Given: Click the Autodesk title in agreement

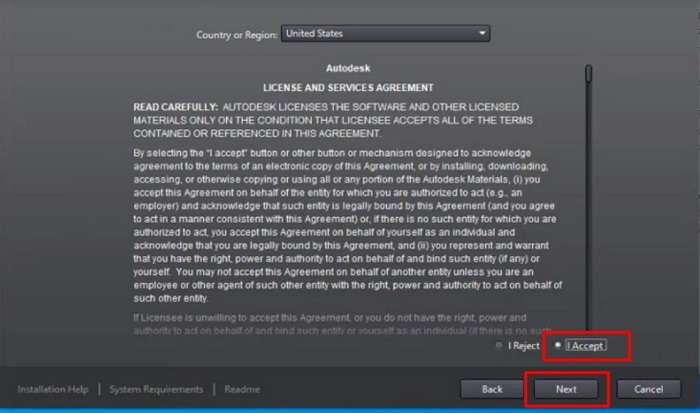Looking at the screenshot, I should [x=348, y=68].
